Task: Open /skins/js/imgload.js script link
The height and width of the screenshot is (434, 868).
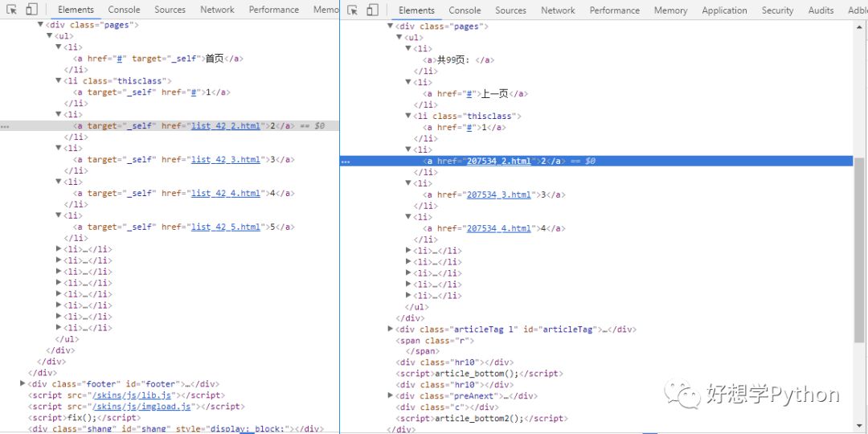Action: (141, 407)
